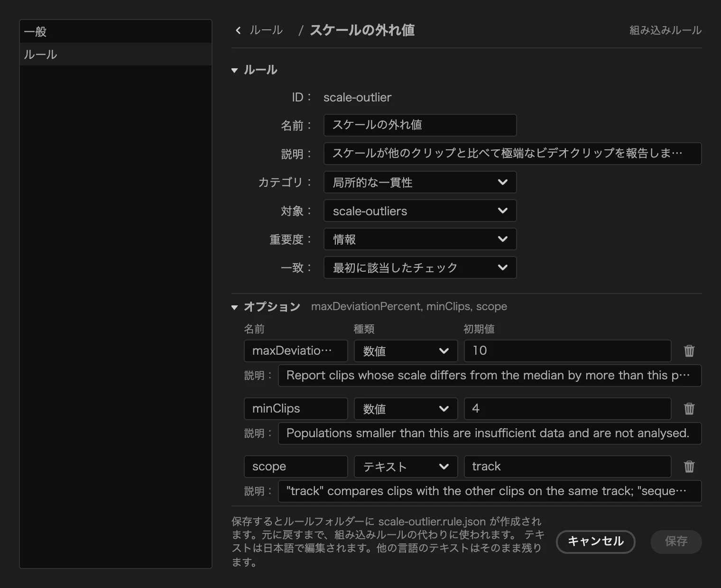Edit the maxDeviationPercent option name field
Image resolution: width=721 pixels, height=588 pixels.
point(296,351)
